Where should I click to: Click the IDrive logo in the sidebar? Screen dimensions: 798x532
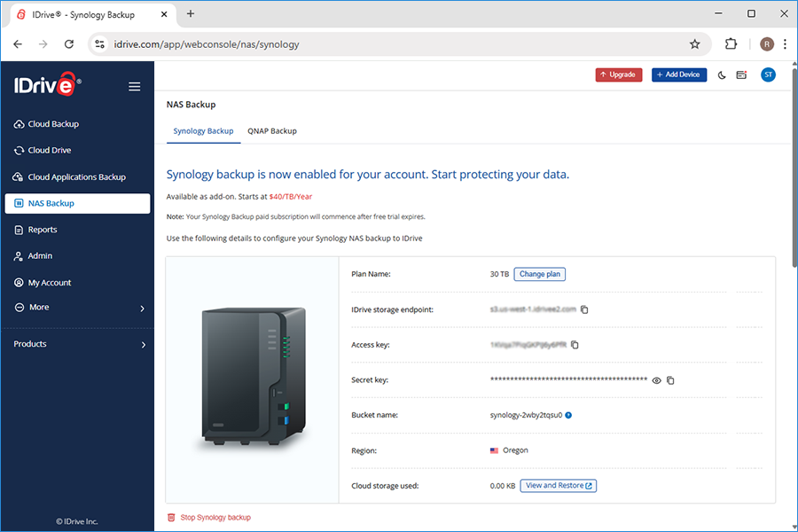coord(47,84)
